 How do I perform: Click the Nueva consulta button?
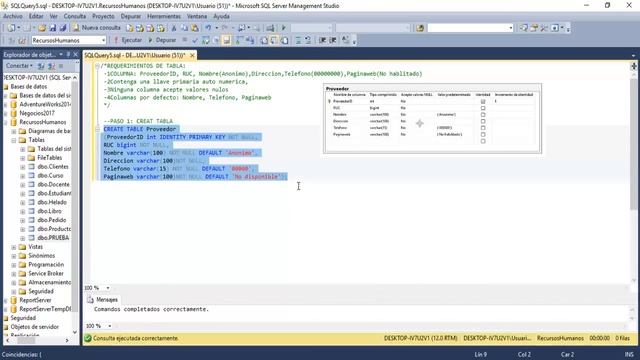97,28
